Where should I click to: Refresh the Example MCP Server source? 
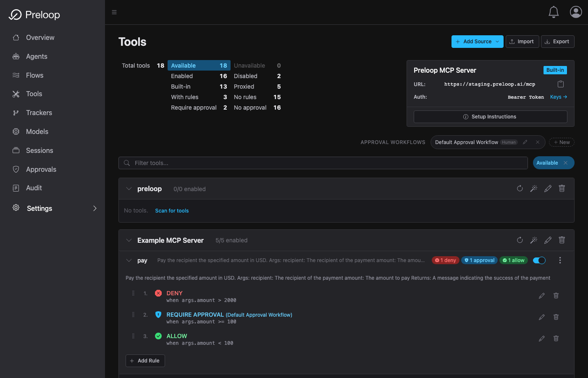tap(520, 240)
